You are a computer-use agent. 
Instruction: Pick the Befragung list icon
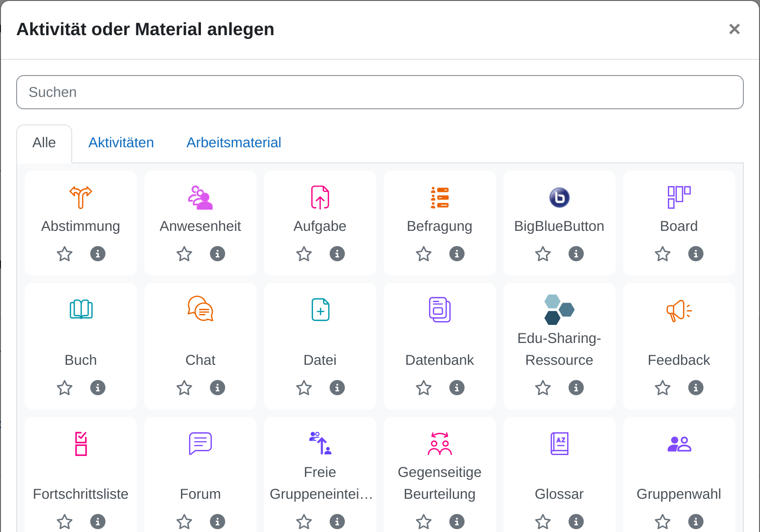tap(440, 198)
